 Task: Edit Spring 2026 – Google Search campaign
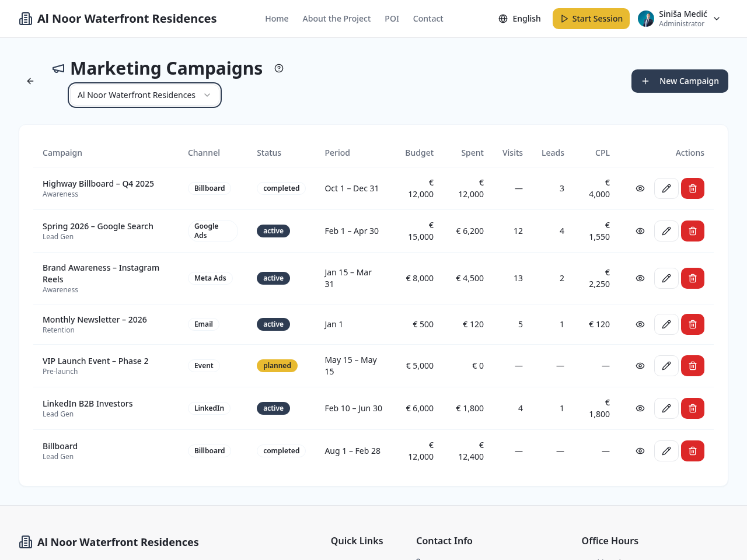tap(666, 231)
